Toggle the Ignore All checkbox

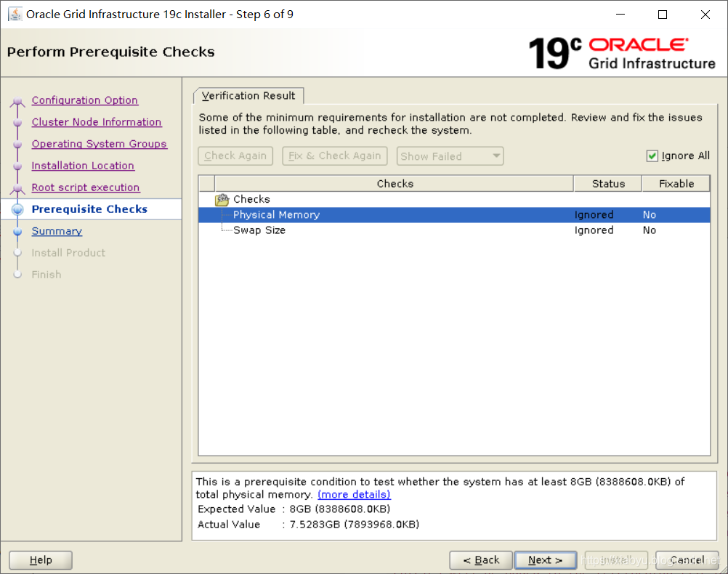click(652, 155)
